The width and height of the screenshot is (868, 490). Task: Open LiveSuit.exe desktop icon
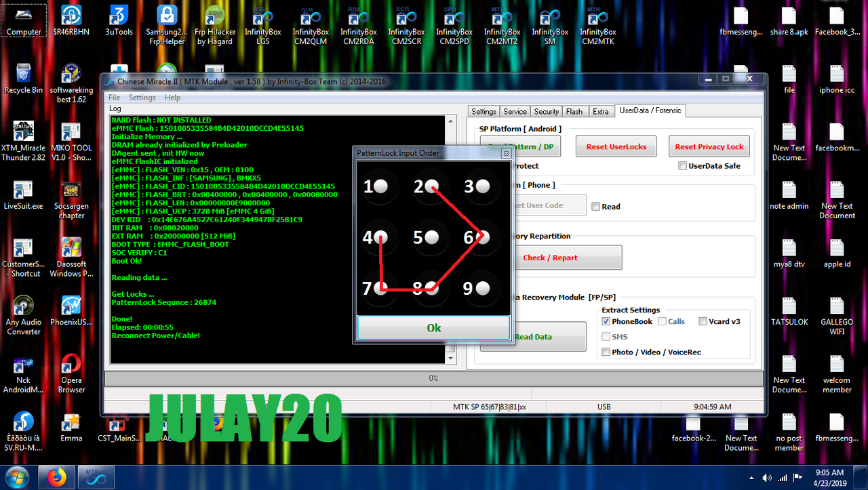pyautogui.click(x=24, y=195)
